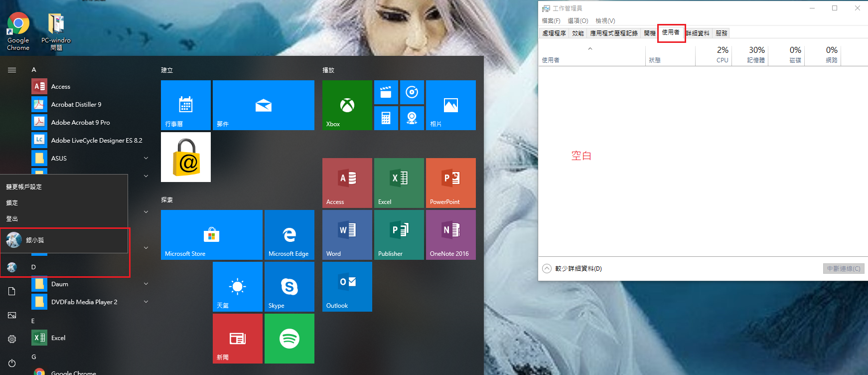
Task: Sort by CPU column header
Action: tap(714, 55)
